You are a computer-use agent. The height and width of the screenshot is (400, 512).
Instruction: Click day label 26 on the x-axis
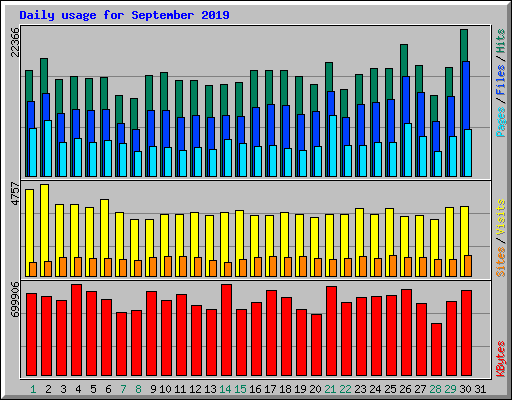click(405, 389)
